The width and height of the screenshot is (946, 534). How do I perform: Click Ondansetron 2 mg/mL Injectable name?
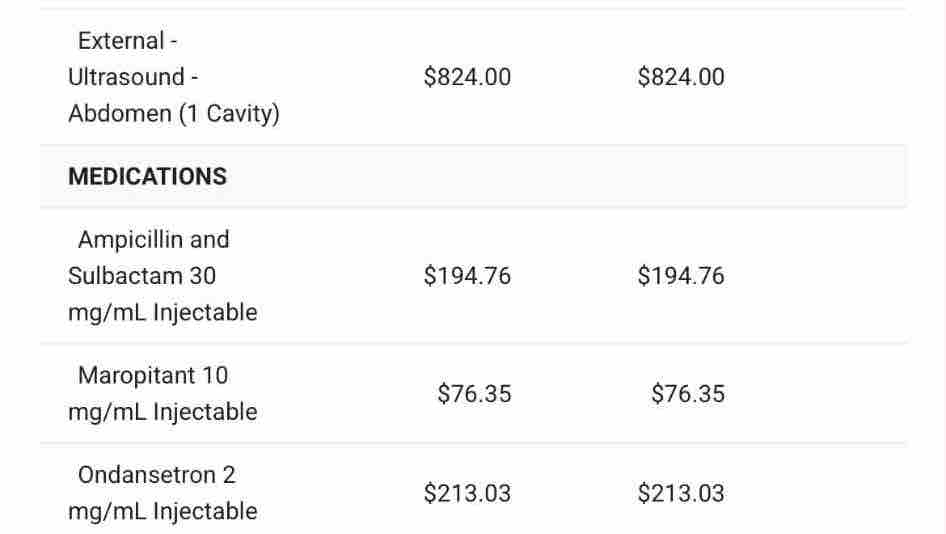pos(157,475)
